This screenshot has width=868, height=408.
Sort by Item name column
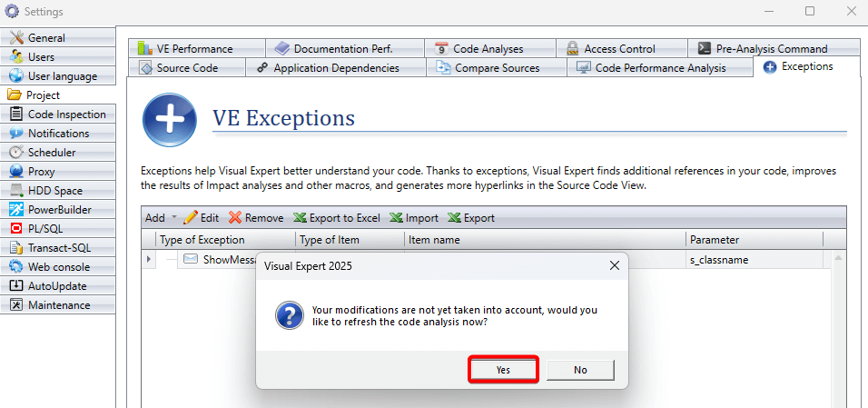546,240
